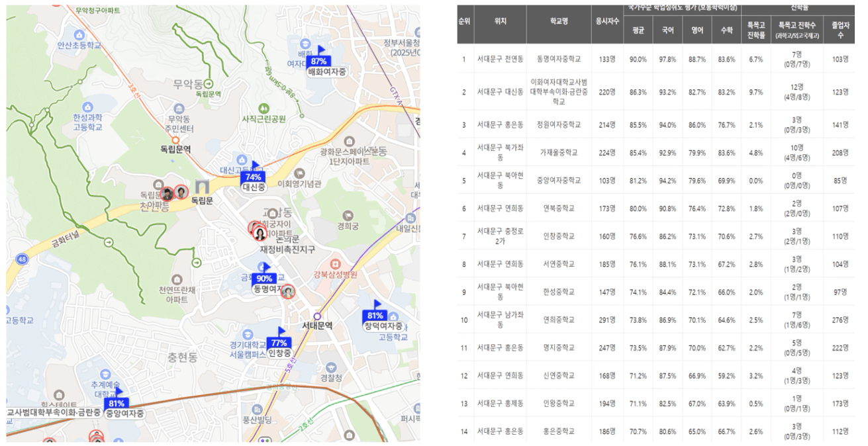
Task: Click the 81% flag marker for 창덕여자중
Action: coord(374,316)
